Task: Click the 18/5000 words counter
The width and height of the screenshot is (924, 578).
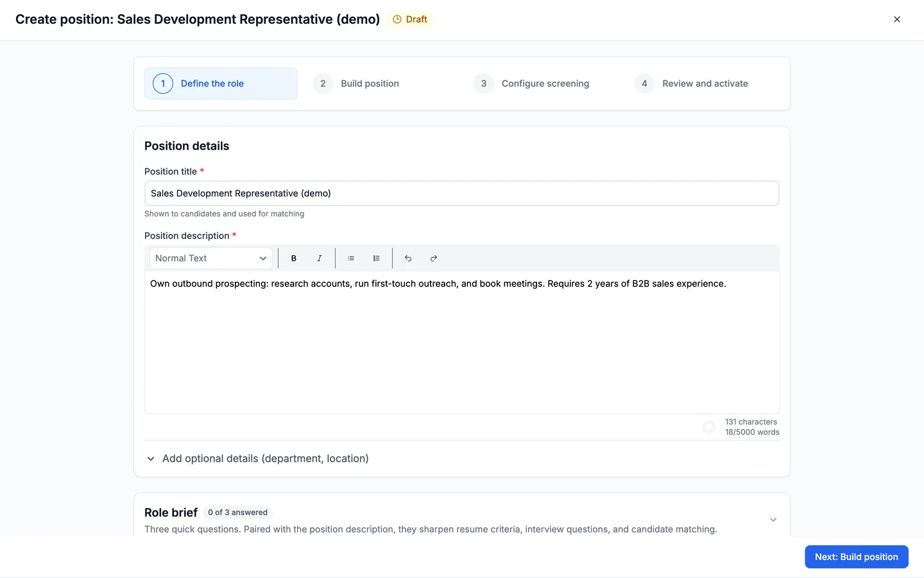Action: (x=752, y=432)
